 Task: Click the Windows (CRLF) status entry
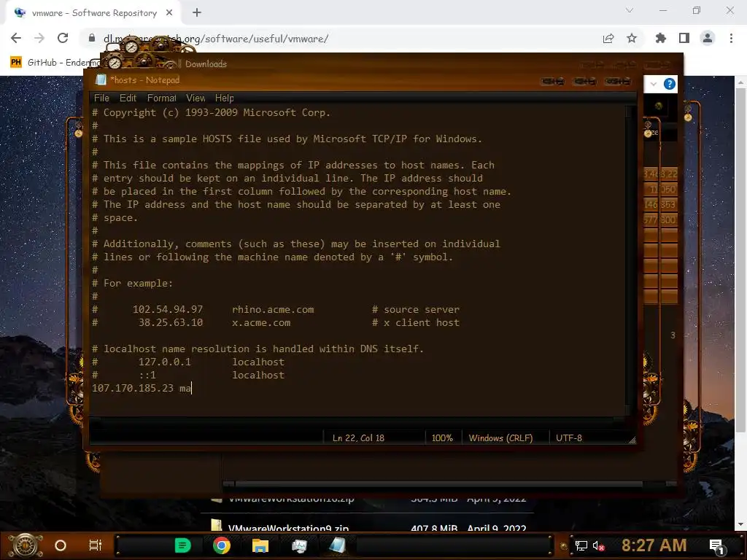click(x=500, y=438)
